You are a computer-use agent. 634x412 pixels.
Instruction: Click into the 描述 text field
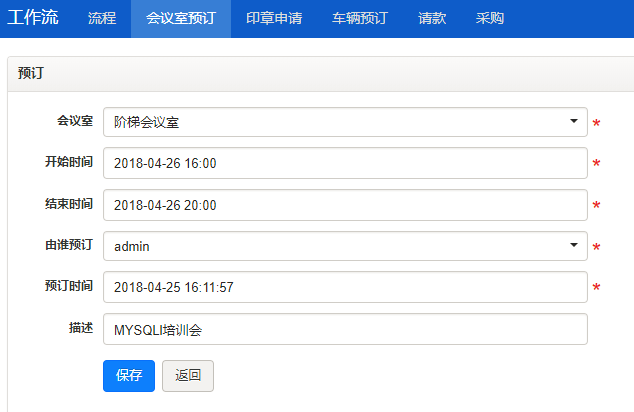(x=345, y=329)
